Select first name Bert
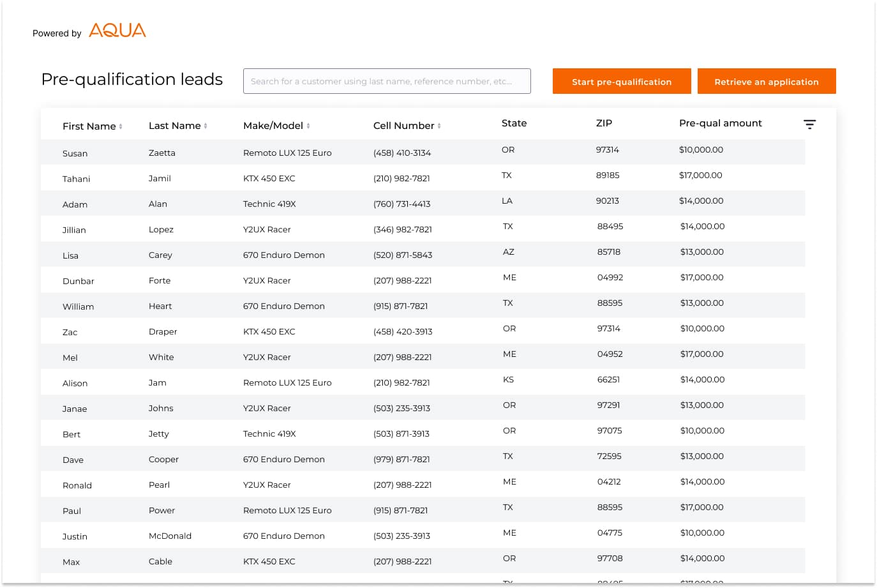Image resolution: width=877 pixels, height=588 pixels. pos(71,434)
